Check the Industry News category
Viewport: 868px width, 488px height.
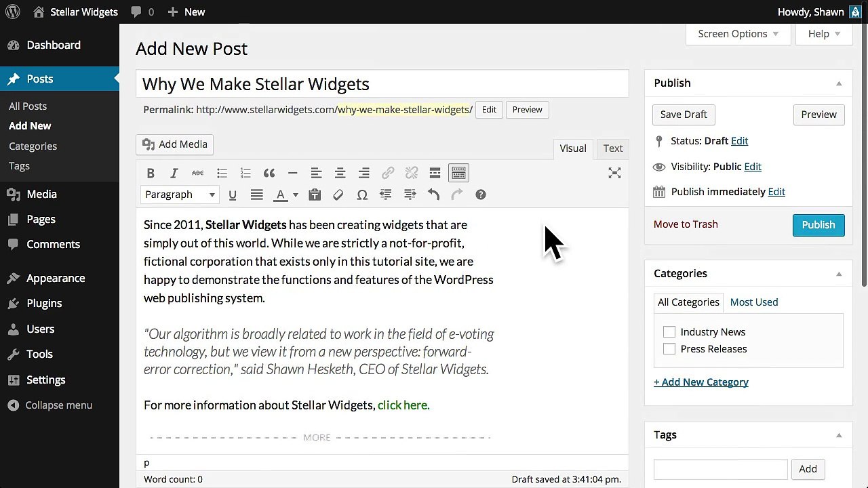[669, 332]
